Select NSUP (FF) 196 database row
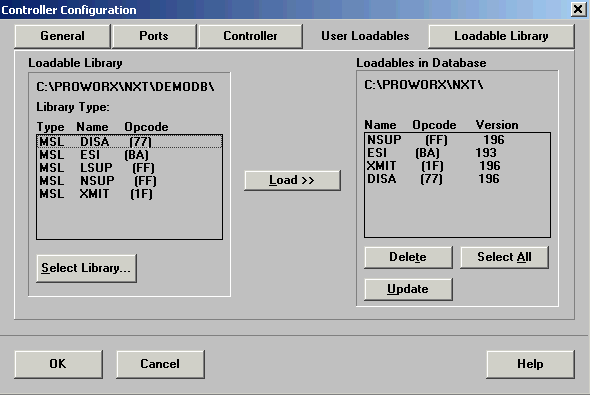 pos(457,140)
